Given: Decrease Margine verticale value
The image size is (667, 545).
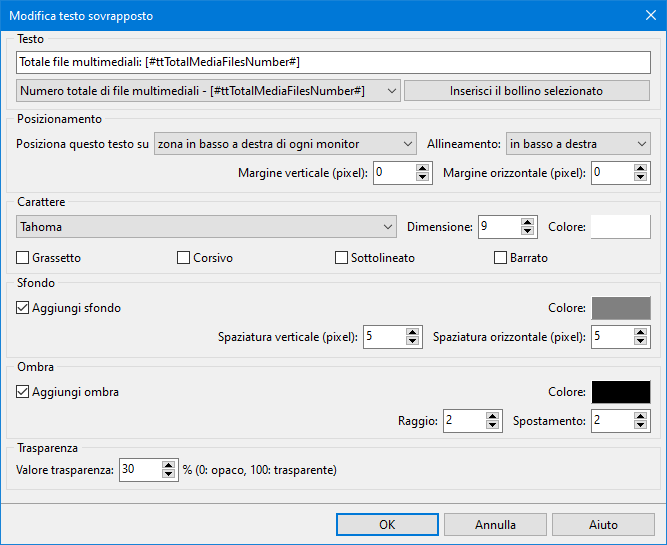Looking at the screenshot, I should pyautogui.click(x=422, y=177).
